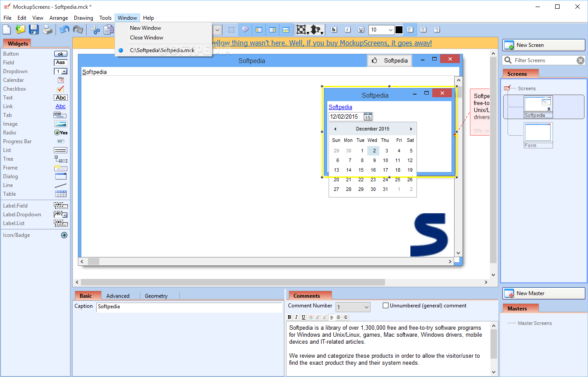Select the Field widget
Screen dimensions: 588x377
[35, 63]
